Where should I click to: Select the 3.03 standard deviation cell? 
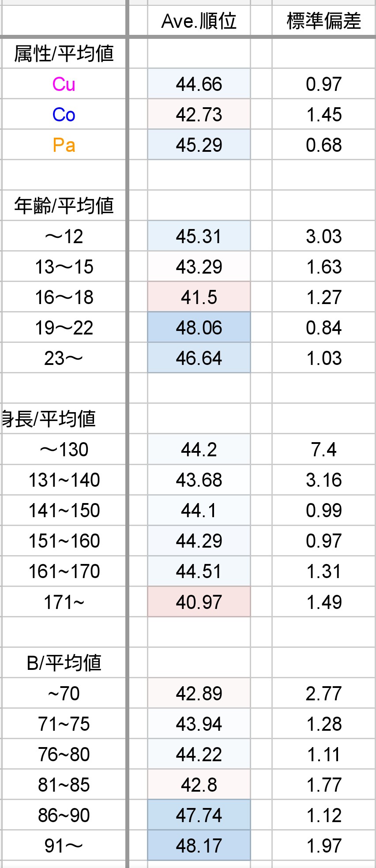323,237
